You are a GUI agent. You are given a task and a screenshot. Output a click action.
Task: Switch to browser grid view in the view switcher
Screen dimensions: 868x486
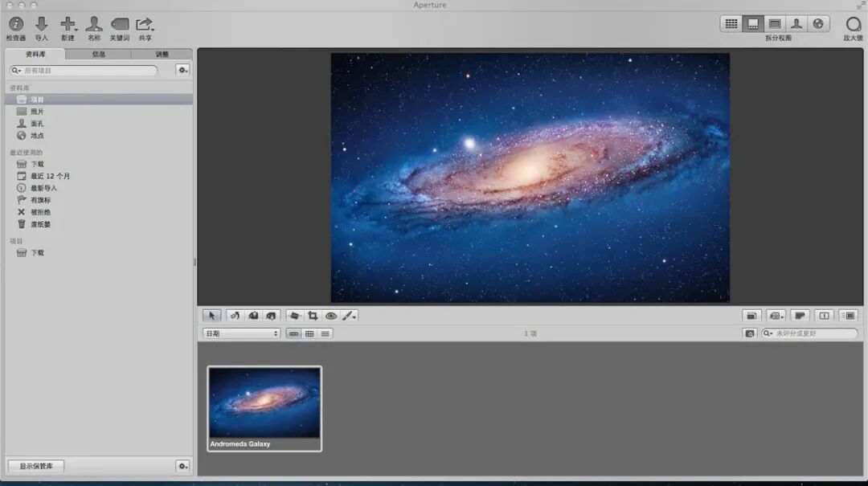(731, 24)
